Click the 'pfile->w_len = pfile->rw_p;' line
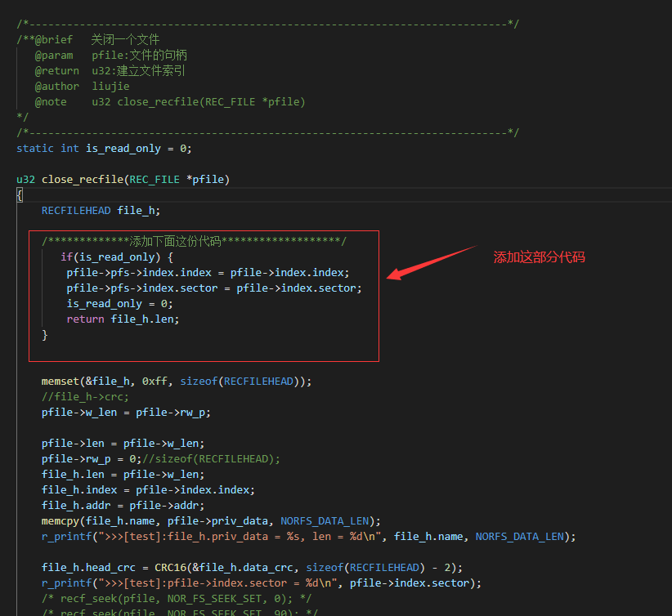 tap(126, 413)
